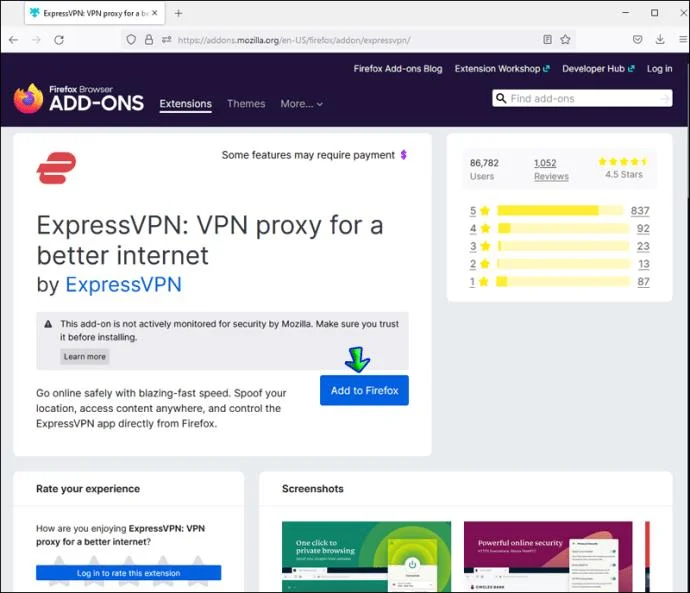Click the 87 one-star count
Viewport: 690px width, 593px height.
[x=643, y=282]
